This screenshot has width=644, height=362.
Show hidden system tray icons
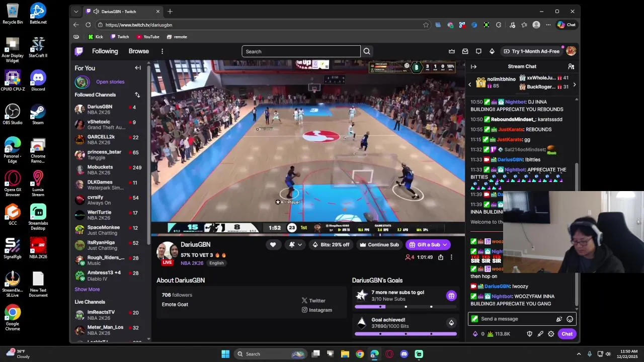pyautogui.click(x=579, y=354)
